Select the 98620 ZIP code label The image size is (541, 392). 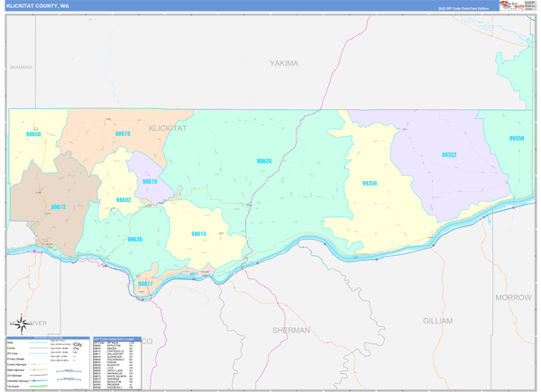point(263,161)
